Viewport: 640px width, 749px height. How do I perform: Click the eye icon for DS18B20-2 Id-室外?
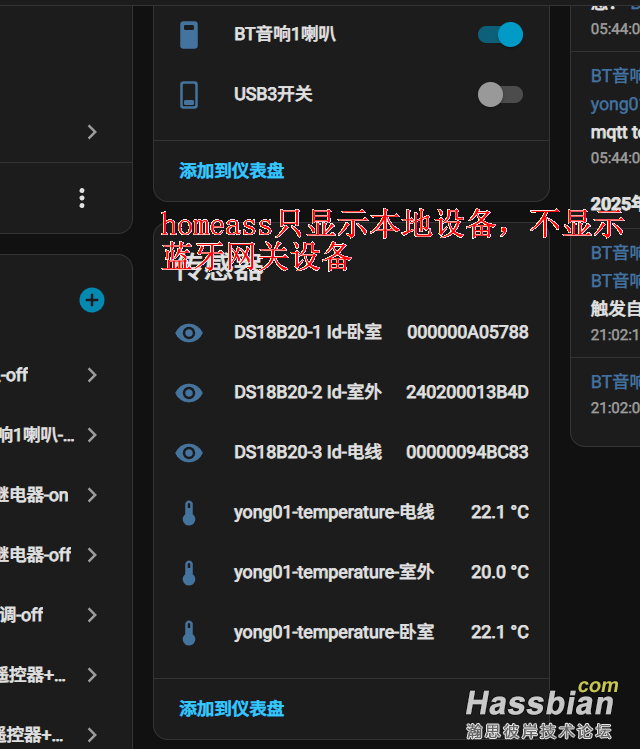(189, 393)
